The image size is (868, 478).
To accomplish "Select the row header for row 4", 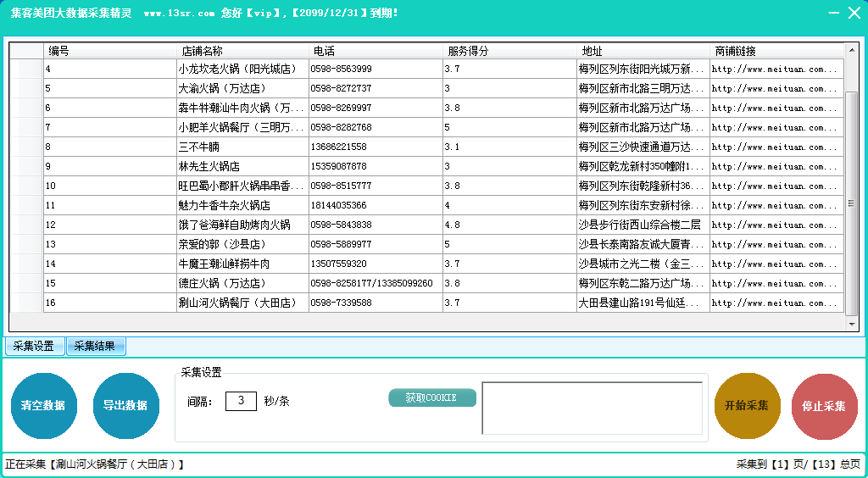I will tap(26, 69).
